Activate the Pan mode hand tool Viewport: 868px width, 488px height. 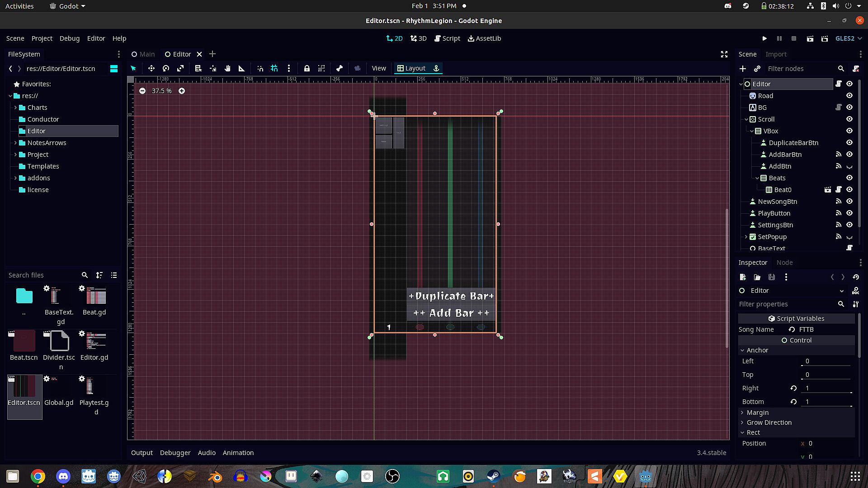[227, 68]
